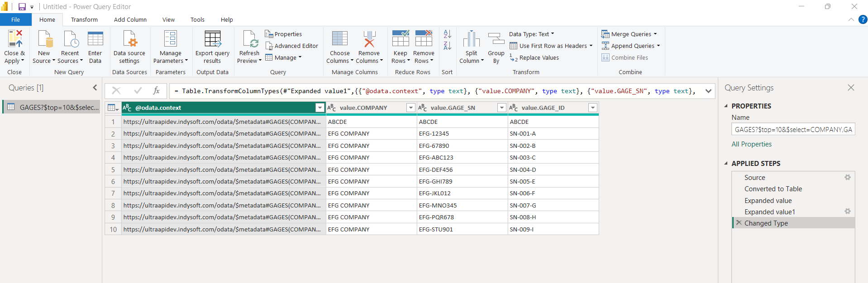Open filter dropdown for value.GAGE_SN column
This screenshot has width=868, height=283.
click(x=502, y=108)
